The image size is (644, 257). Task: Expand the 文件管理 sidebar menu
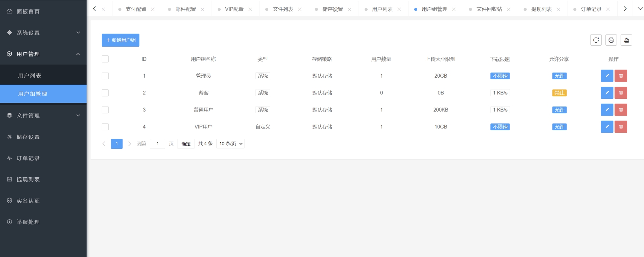[43, 116]
